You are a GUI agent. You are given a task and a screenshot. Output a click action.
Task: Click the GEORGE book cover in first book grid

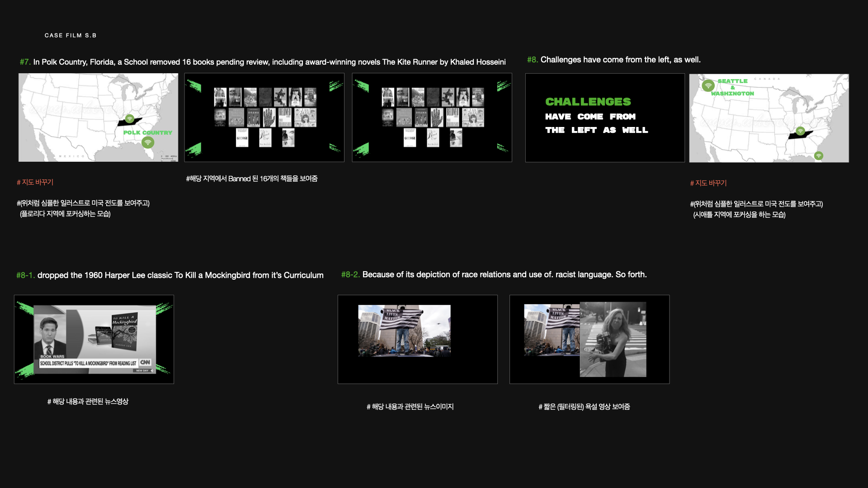(x=242, y=138)
